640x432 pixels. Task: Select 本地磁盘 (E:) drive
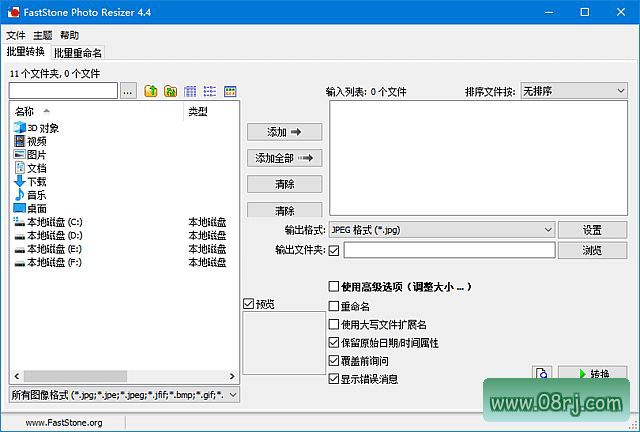coord(48,249)
